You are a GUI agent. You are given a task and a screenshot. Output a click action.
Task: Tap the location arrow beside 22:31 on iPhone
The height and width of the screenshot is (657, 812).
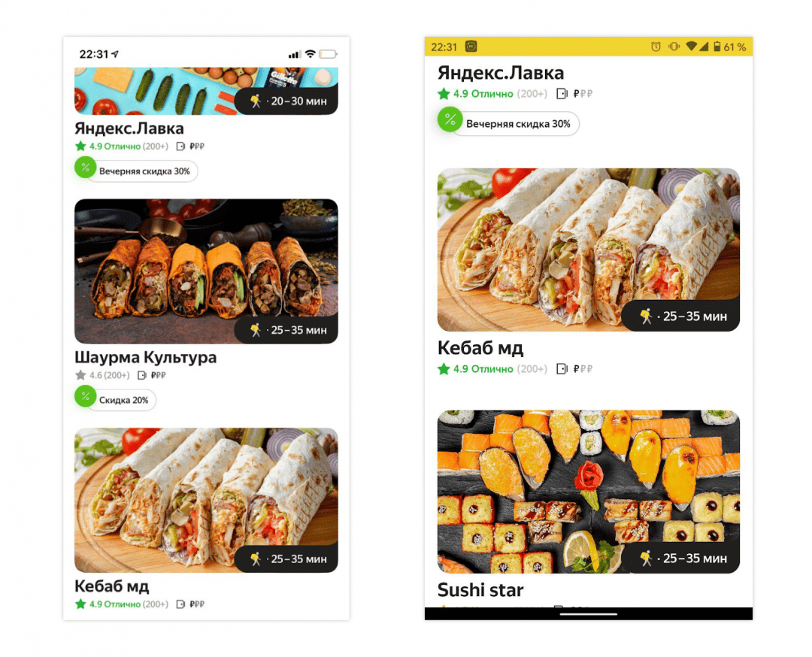115,54
